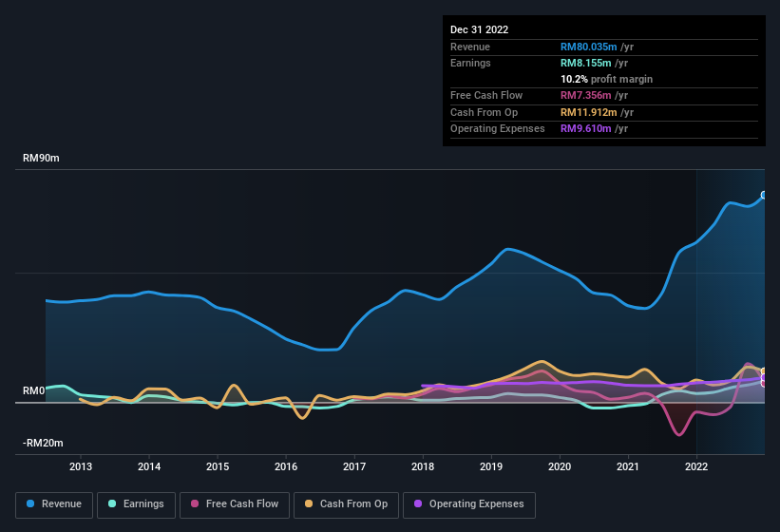The width and height of the screenshot is (780, 532).
Task: Select the RM0 axis label
Action: [33, 391]
